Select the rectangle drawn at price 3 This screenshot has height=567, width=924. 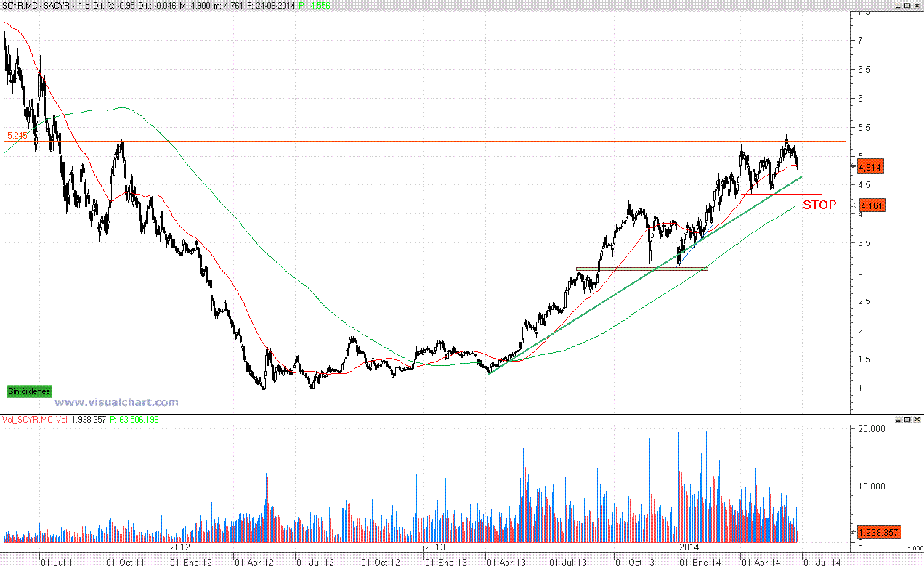click(641, 269)
